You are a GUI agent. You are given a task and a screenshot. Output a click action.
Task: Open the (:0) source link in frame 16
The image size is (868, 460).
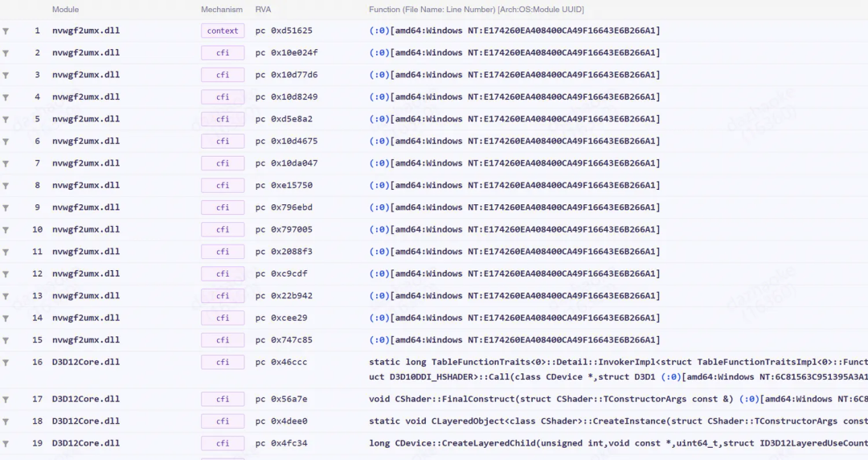(x=671, y=377)
